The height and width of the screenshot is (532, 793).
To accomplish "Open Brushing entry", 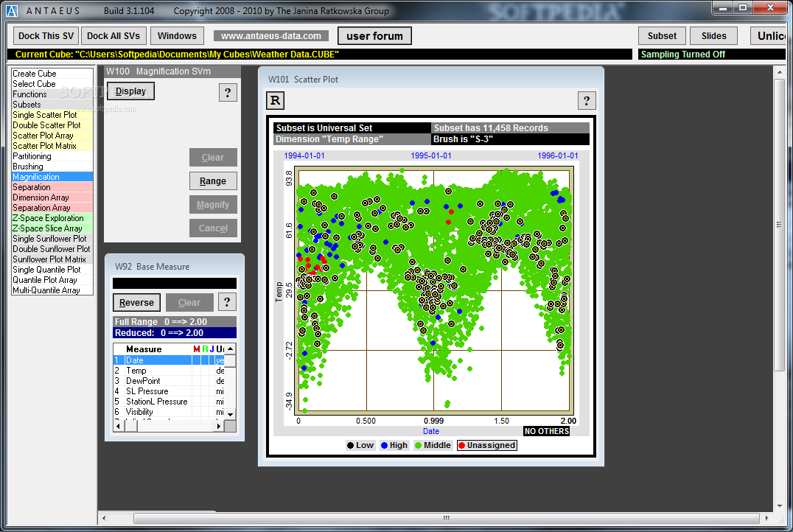I will (x=52, y=167).
